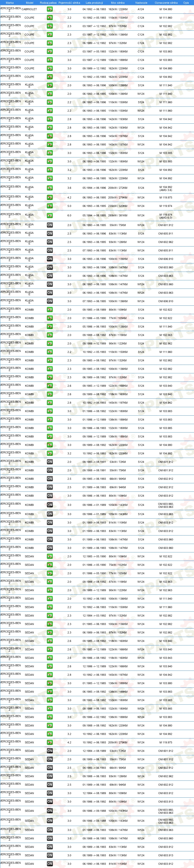
Task: Click the 04.1992 -> 06.1993 production years cell
Action: [x=94, y=9]
